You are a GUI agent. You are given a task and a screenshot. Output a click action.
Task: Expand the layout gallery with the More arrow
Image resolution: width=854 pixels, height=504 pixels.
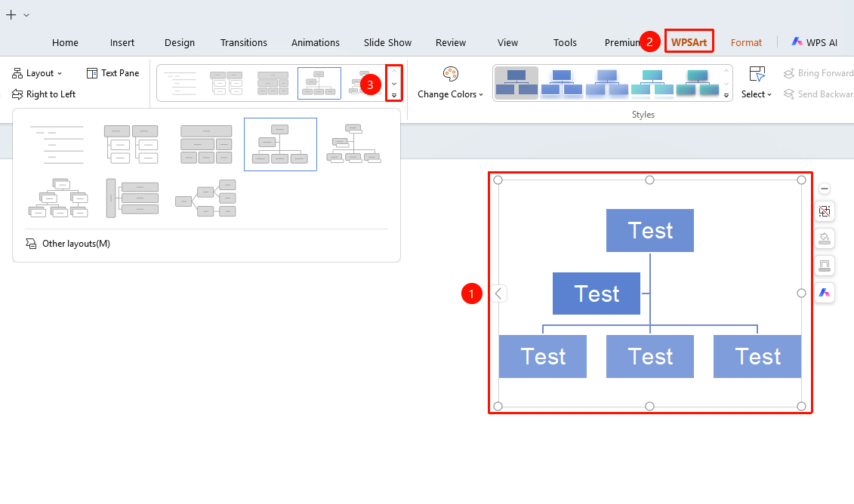click(x=394, y=96)
